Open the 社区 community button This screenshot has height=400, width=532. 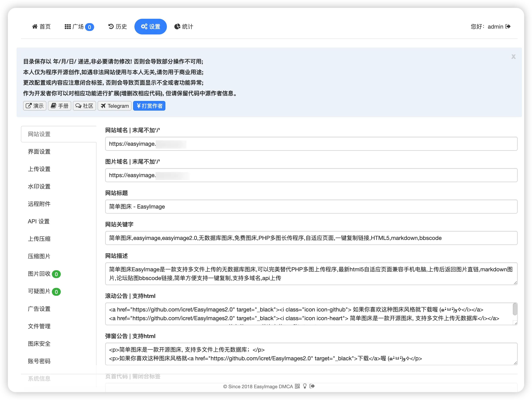[84, 106]
